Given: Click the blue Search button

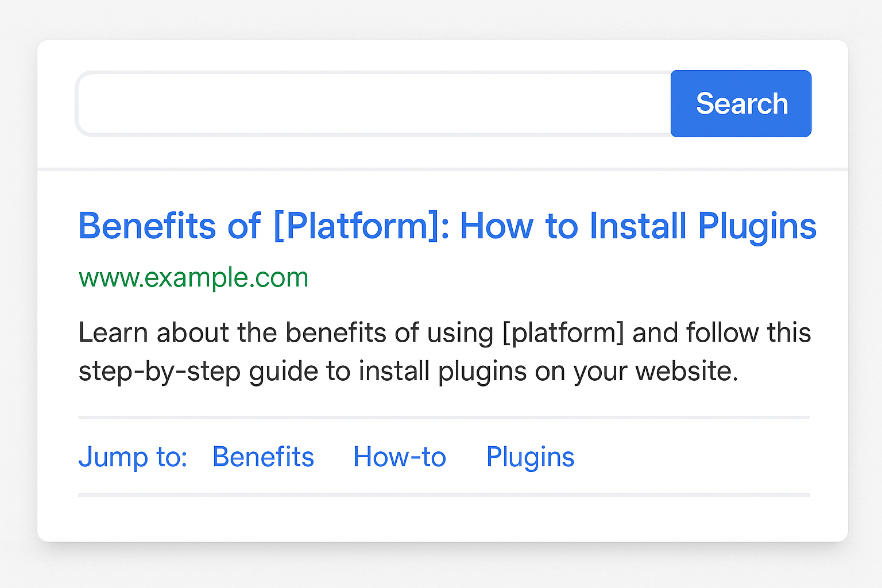Looking at the screenshot, I should (741, 104).
